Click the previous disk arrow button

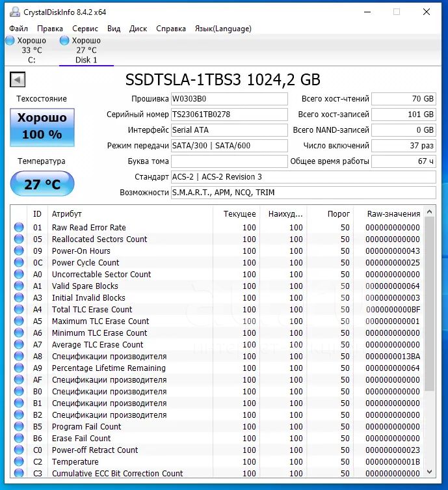(18, 79)
